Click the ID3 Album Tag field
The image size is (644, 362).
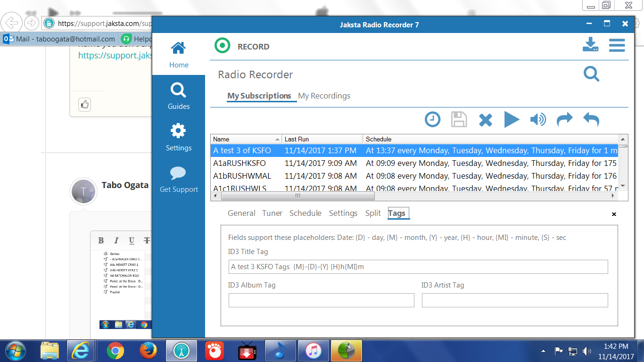[x=322, y=300]
